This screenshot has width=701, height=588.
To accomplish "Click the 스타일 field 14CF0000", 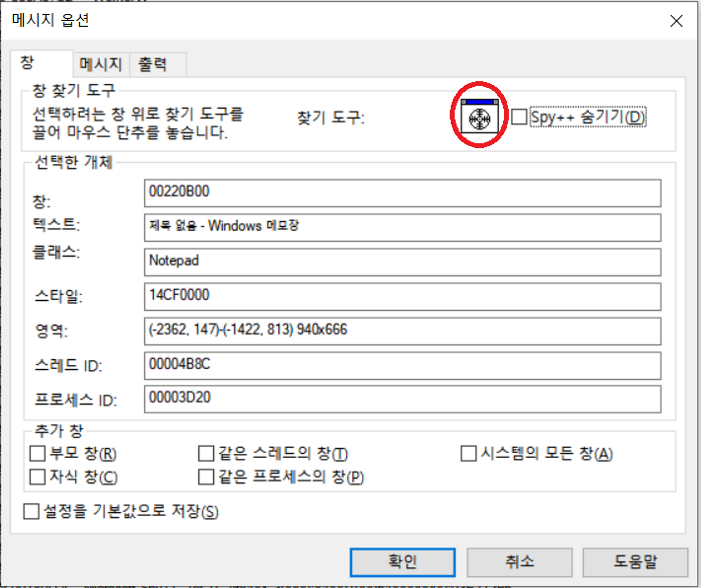I will [402, 296].
